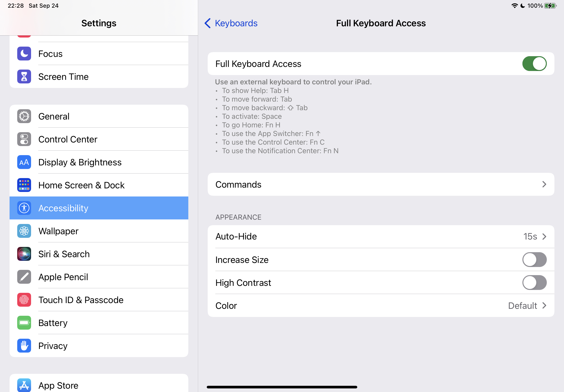564x392 pixels.
Task: Click the Control Center icon
Action: [24, 139]
